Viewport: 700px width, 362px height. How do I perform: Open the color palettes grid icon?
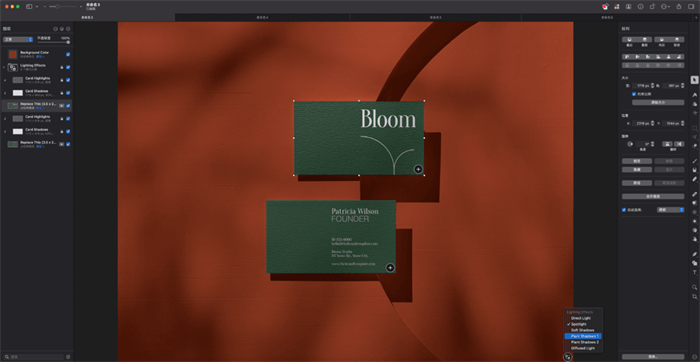617,7
